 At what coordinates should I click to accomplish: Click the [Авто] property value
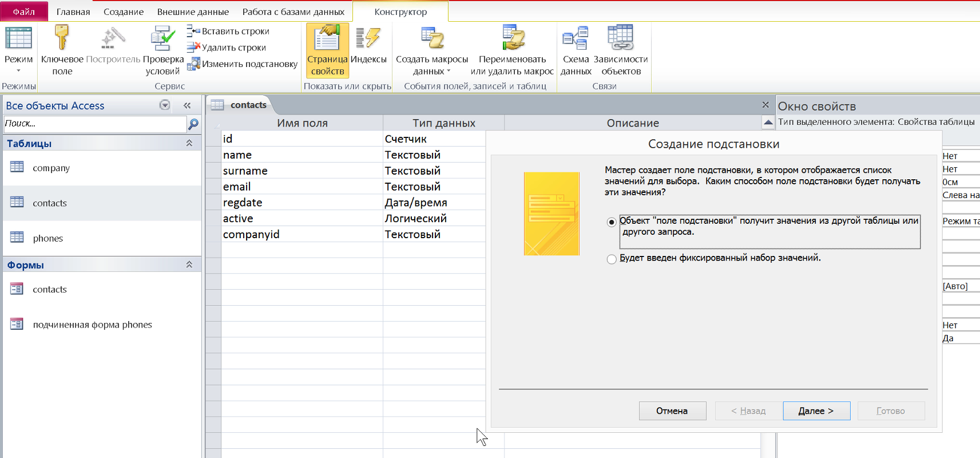961,286
